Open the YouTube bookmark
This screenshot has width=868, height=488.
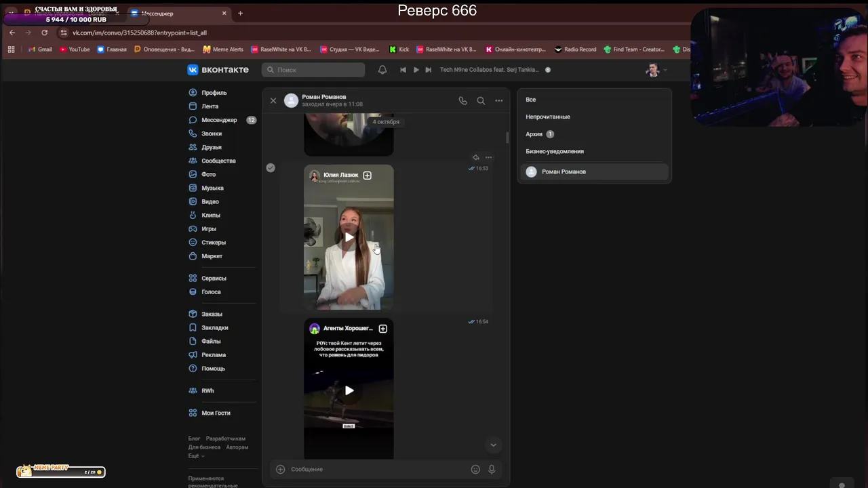tap(75, 49)
